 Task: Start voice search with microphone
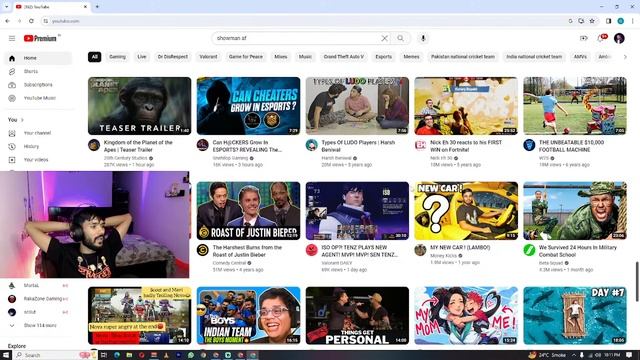coord(423,38)
